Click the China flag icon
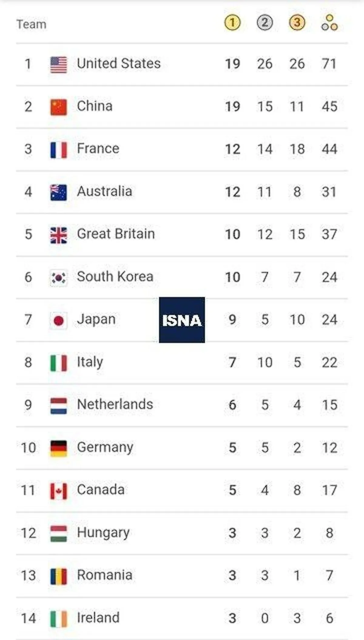Image resolution: width=364 pixels, height=640 pixels. coord(59,107)
